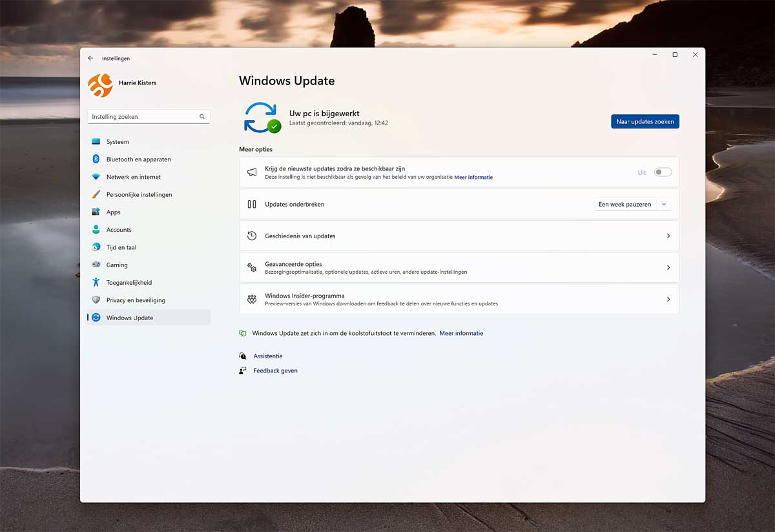Screen dimensions: 775x532
Task: Open the Een week pauzeren dropdown arrow
Action: pyautogui.click(x=664, y=204)
